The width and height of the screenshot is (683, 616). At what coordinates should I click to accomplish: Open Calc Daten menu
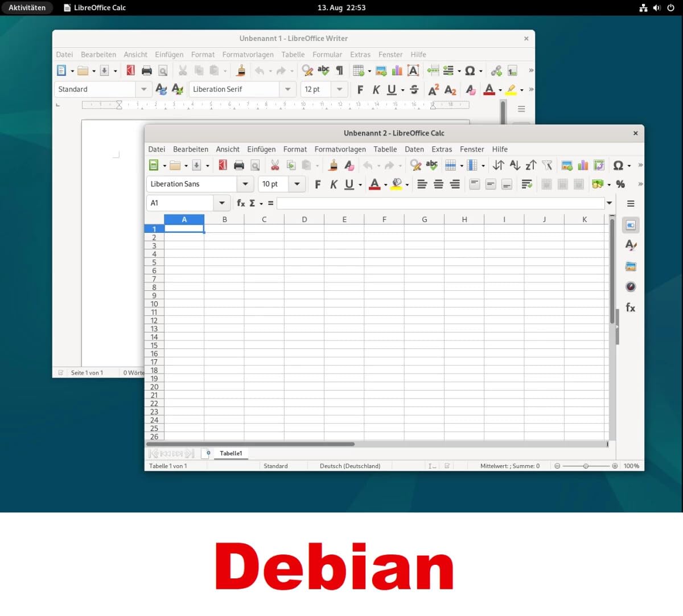coord(414,149)
